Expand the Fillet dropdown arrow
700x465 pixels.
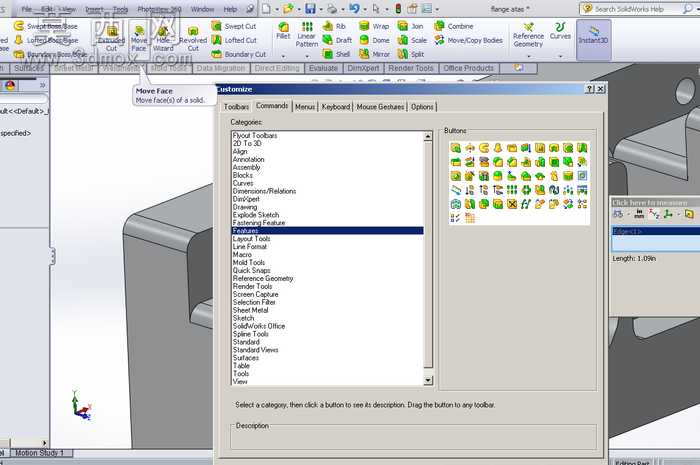click(x=283, y=56)
